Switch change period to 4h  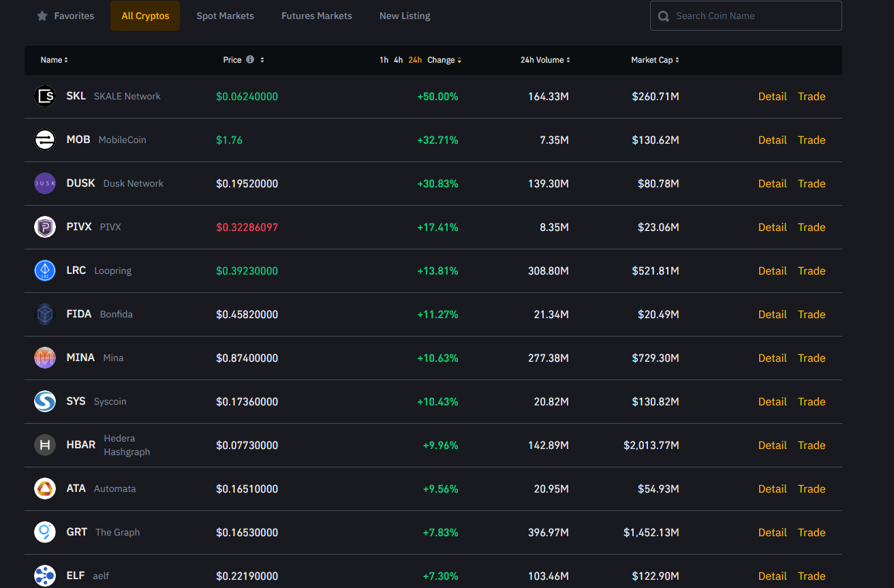pos(398,60)
